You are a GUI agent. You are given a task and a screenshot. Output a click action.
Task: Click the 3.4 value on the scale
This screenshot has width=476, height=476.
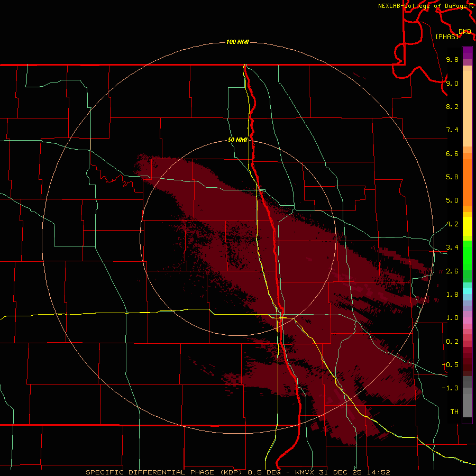tap(452, 248)
